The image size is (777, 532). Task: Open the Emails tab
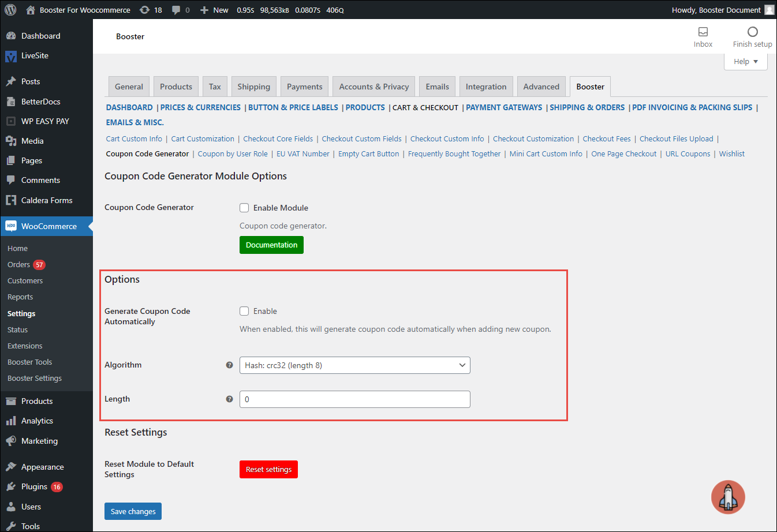437,87
